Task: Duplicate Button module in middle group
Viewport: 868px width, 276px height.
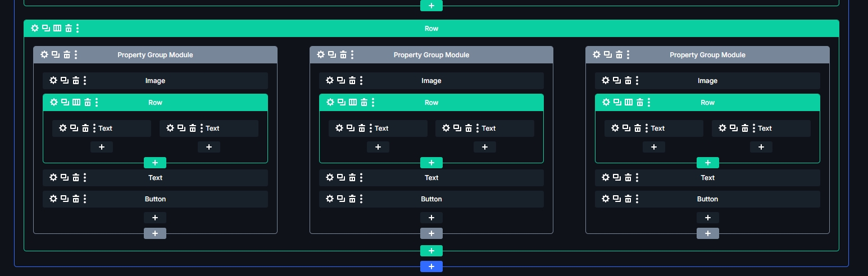Action: 341,199
